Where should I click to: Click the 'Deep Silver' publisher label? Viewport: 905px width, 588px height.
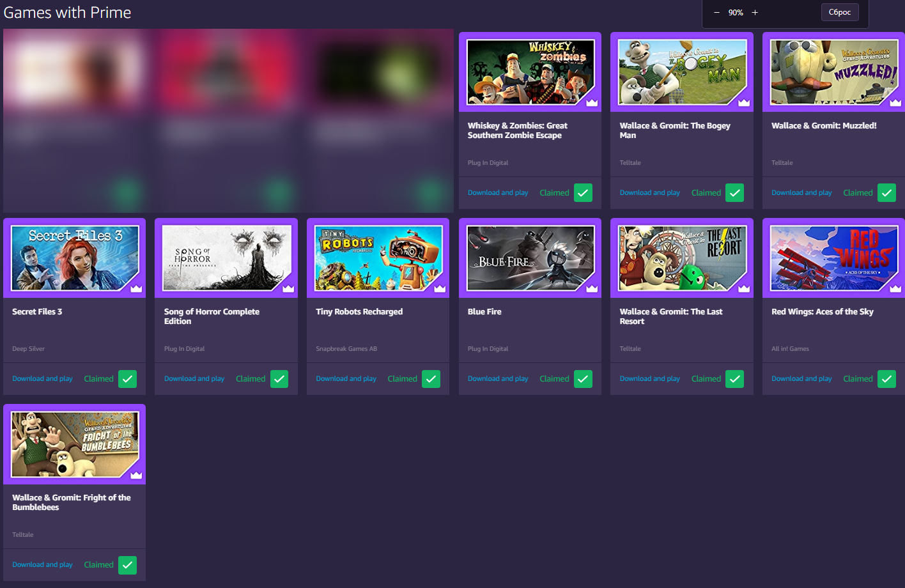pyautogui.click(x=29, y=349)
